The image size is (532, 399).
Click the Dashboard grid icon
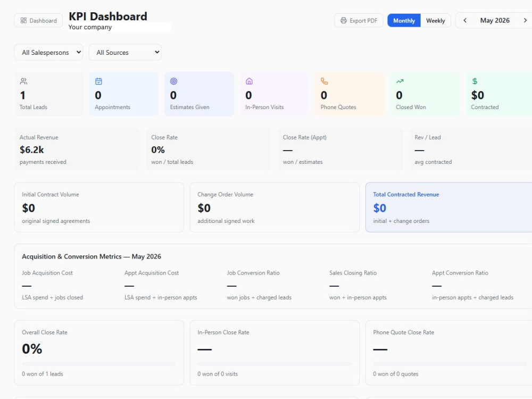23,20
